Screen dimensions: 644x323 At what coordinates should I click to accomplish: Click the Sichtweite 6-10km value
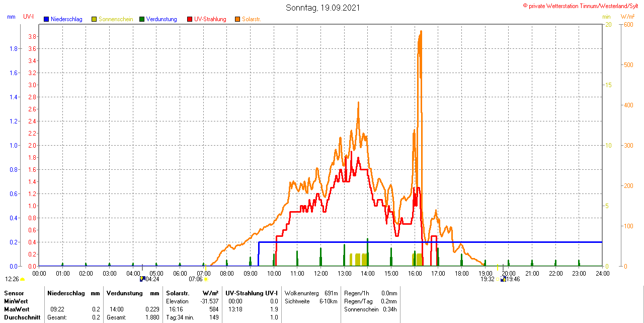click(x=329, y=301)
